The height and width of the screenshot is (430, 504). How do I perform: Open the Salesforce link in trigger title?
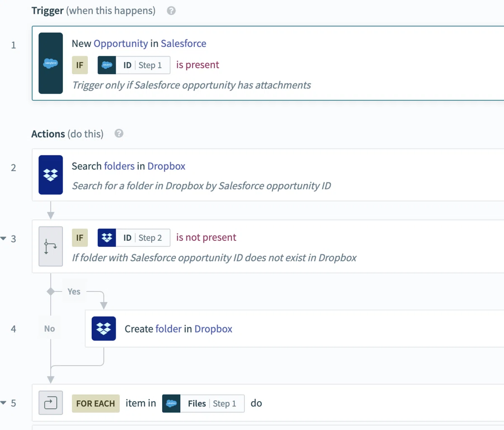[184, 44]
